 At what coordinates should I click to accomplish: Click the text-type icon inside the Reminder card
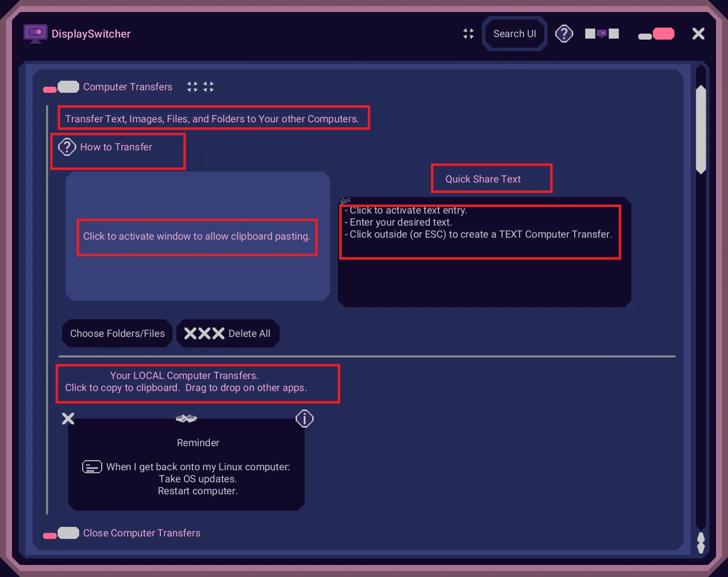coord(92,467)
